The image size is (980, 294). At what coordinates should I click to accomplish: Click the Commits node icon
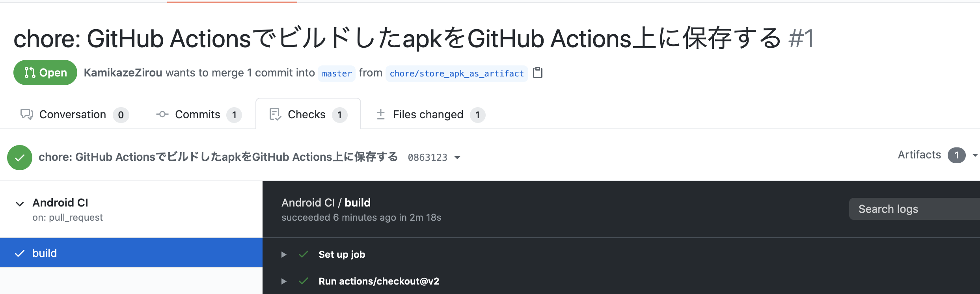(x=162, y=114)
